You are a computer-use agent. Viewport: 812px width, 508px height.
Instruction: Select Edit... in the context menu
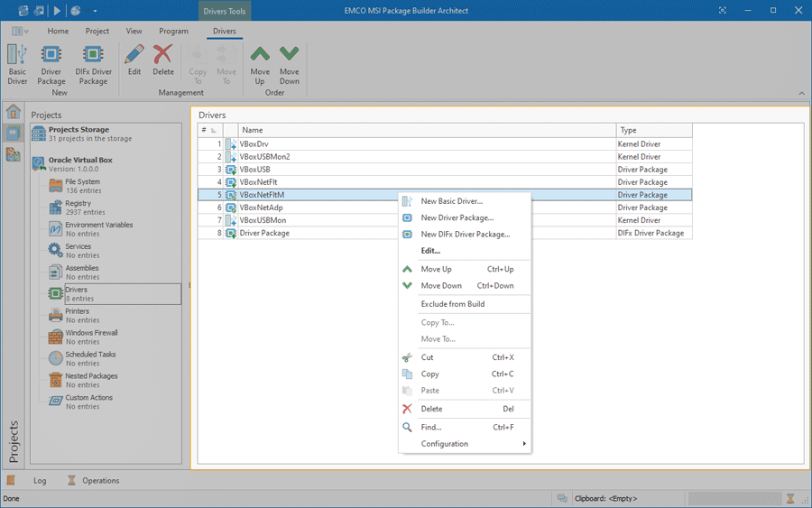(465, 251)
